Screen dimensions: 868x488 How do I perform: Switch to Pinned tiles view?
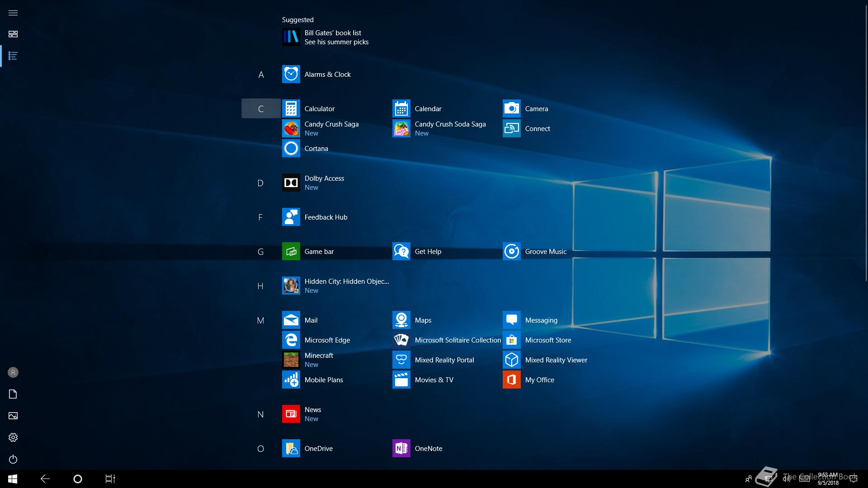13,34
